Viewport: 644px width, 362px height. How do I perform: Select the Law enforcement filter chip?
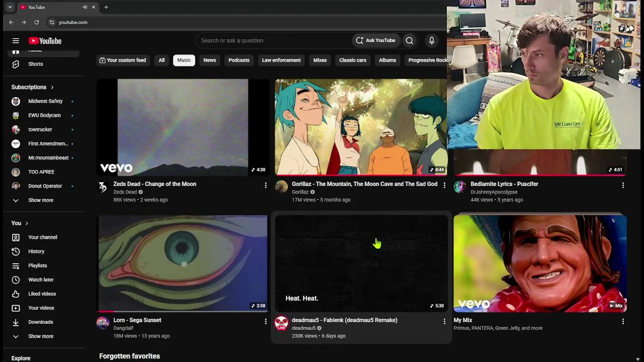coord(281,60)
